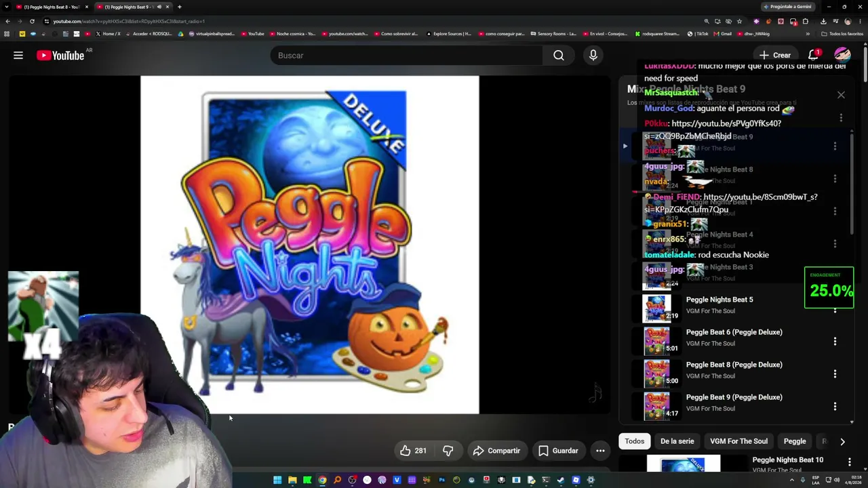Select the VGM For The Soul chip
Image resolution: width=868 pixels, height=488 pixels.
point(738,441)
